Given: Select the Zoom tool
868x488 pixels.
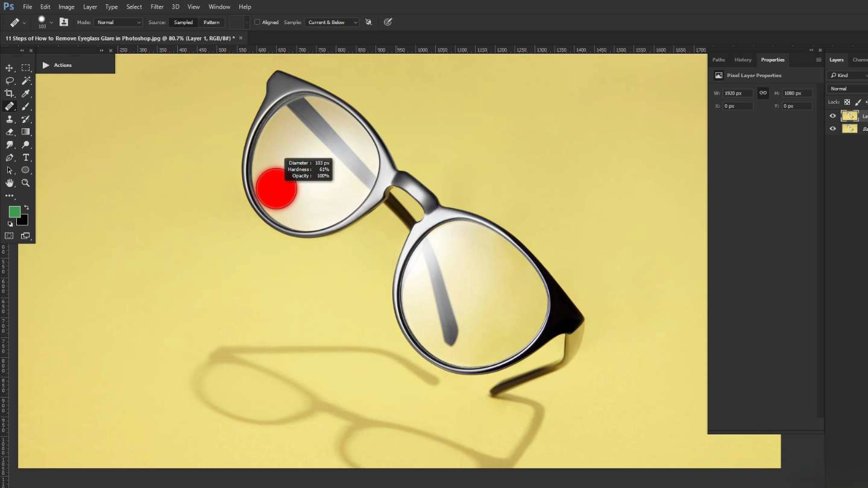Looking at the screenshot, I should coord(26,183).
